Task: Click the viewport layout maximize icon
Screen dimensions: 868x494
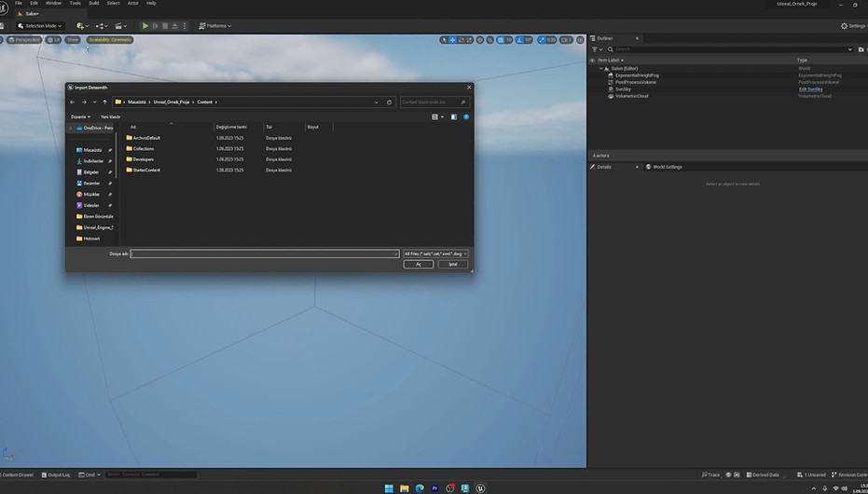Action: [580, 40]
